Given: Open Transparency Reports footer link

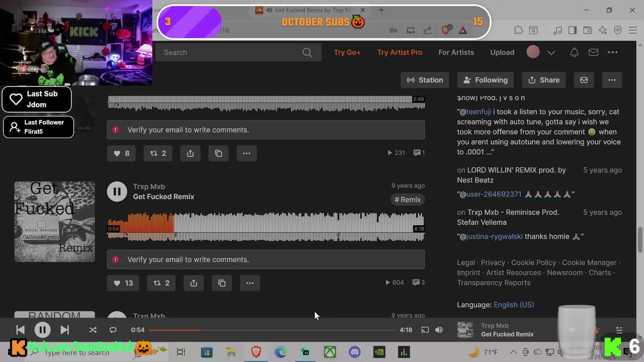Looking at the screenshot, I should point(494,283).
